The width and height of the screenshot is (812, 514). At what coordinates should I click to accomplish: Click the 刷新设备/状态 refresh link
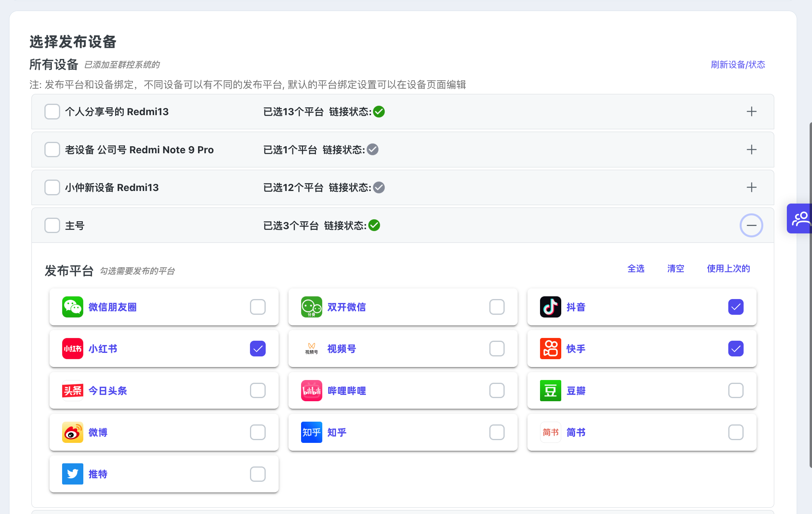(x=738, y=64)
